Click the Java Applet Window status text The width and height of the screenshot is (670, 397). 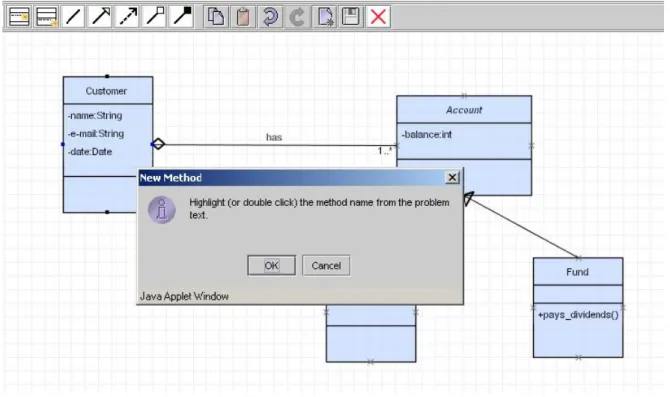click(184, 296)
